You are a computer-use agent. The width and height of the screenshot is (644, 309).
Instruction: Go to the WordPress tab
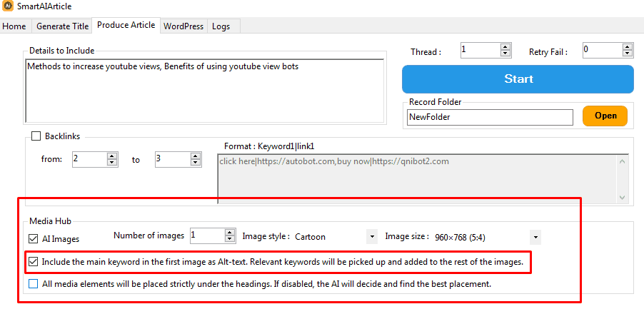click(183, 26)
